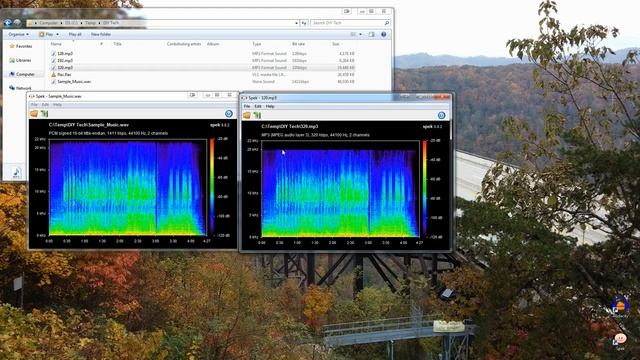The height and width of the screenshot is (360, 640).
Task: Click DIY Tech breadcrumb in address bar
Action: (111, 23)
